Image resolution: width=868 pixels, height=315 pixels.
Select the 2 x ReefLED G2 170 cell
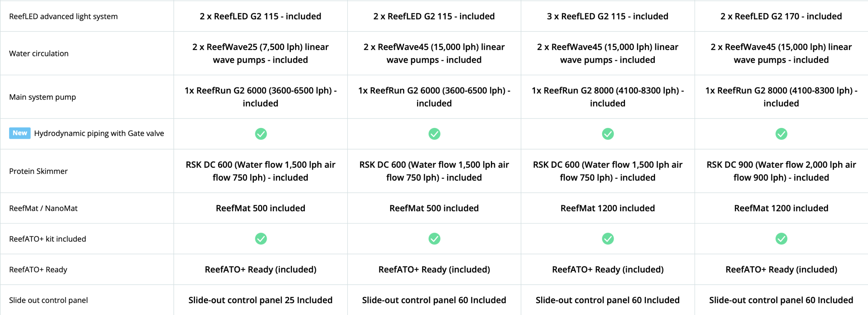[781, 16]
